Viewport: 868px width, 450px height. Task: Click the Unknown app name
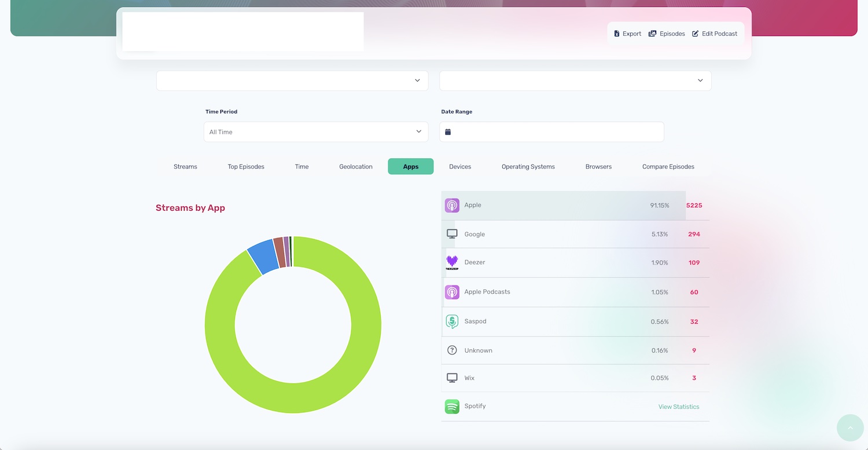point(478,350)
